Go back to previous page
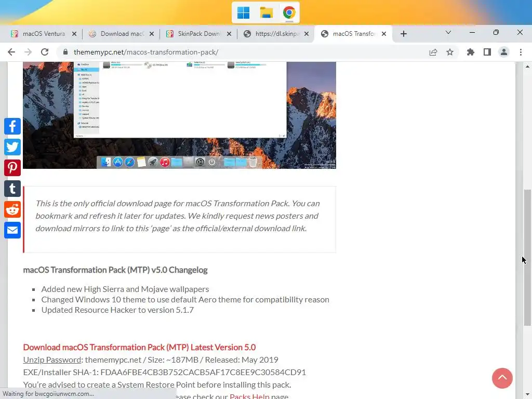This screenshot has height=399, width=532. point(11,52)
